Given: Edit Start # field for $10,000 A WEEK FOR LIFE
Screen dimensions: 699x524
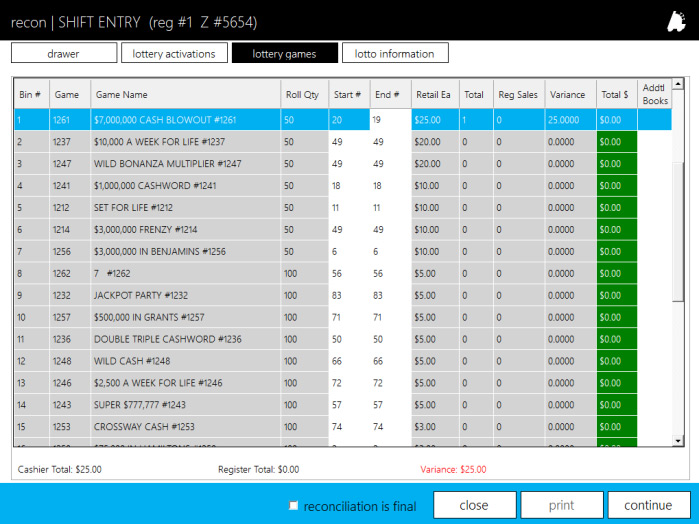Looking at the screenshot, I should pyautogui.click(x=349, y=142).
